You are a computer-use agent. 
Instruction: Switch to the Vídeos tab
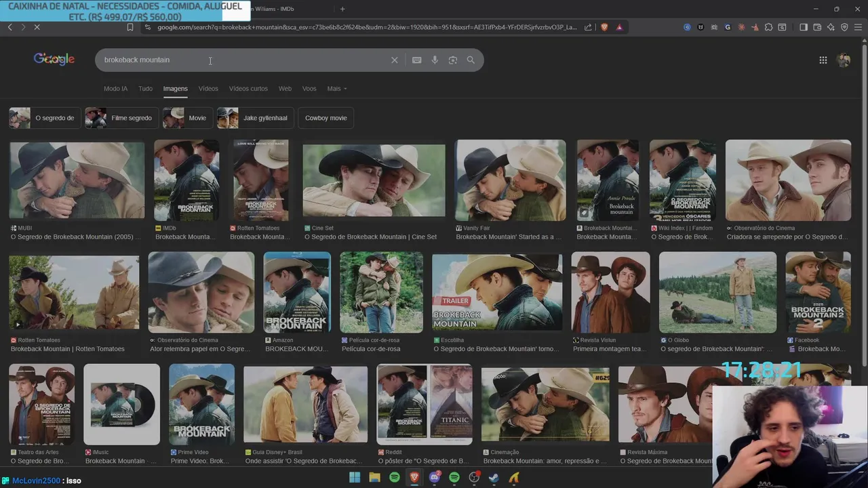point(208,89)
